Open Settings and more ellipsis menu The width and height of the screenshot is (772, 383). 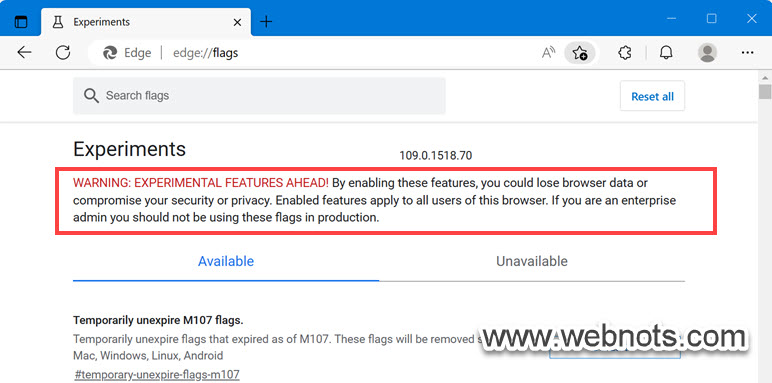click(747, 53)
